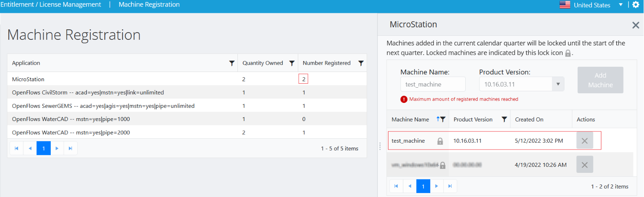The image size is (644, 197).
Task: Open the Number Registered column filter
Action: (361, 63)
